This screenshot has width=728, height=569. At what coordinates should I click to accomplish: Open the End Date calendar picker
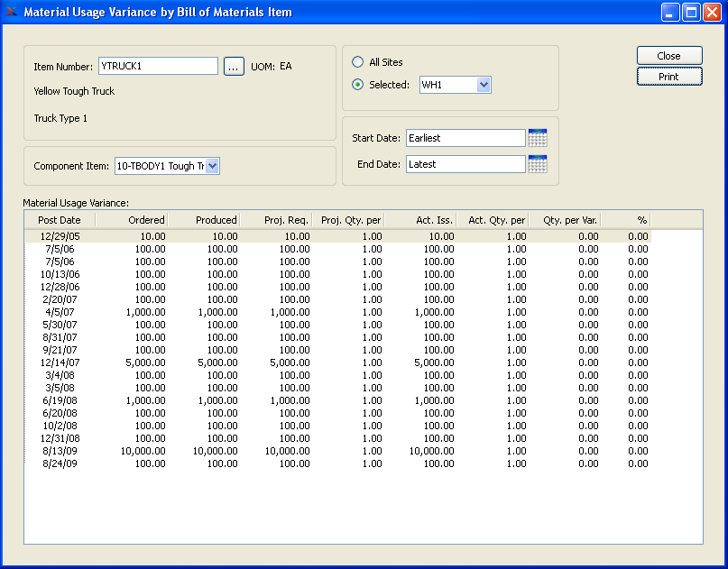click(x=538, y=164)
